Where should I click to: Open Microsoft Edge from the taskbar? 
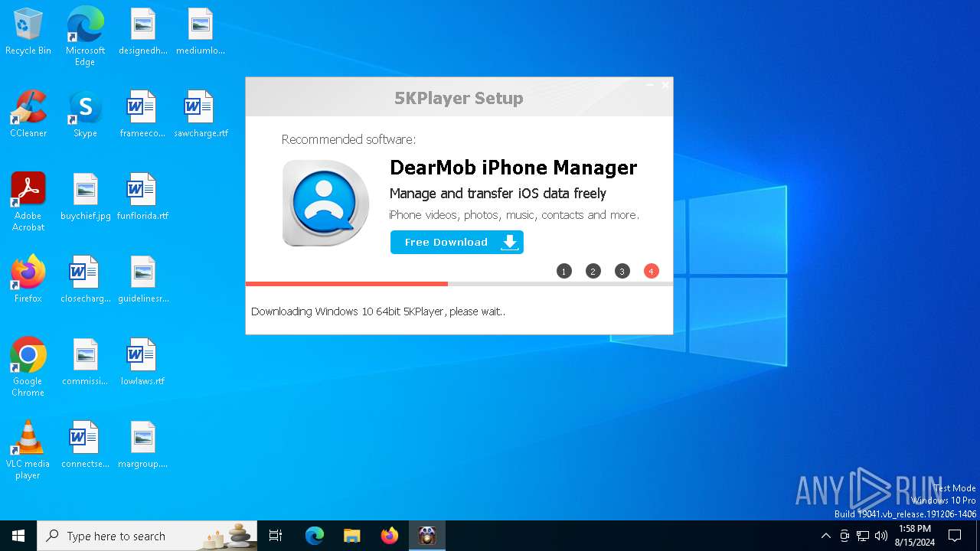pos(315,536)
